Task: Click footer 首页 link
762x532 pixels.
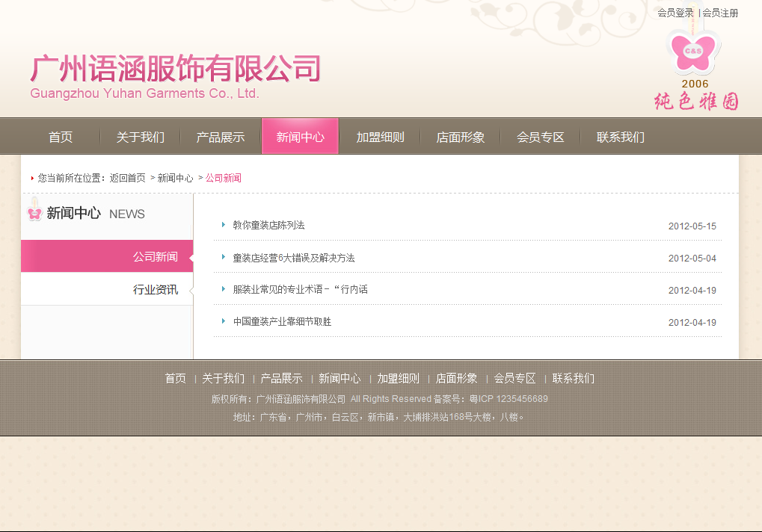Action: pos(176,378)
